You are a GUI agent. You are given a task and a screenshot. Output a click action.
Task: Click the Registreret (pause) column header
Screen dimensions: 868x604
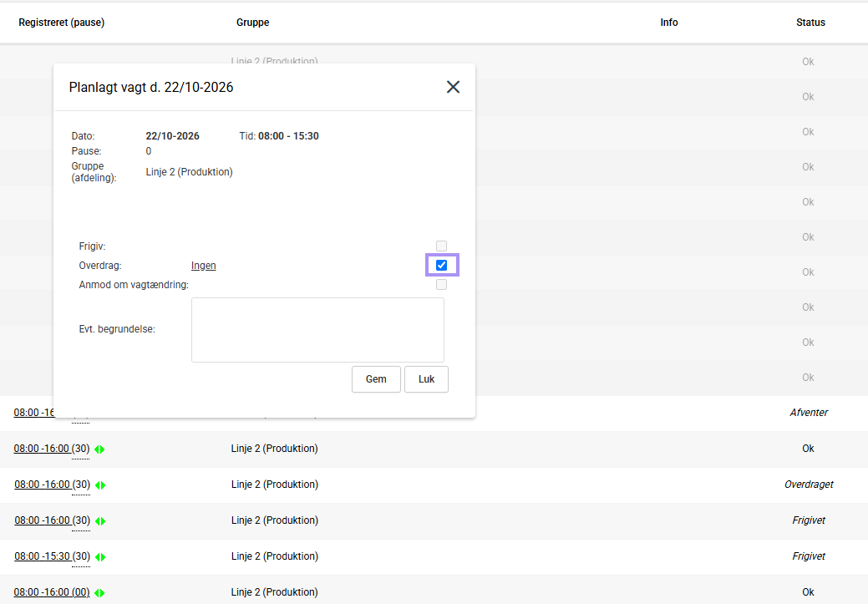click(x=62, y=23)
